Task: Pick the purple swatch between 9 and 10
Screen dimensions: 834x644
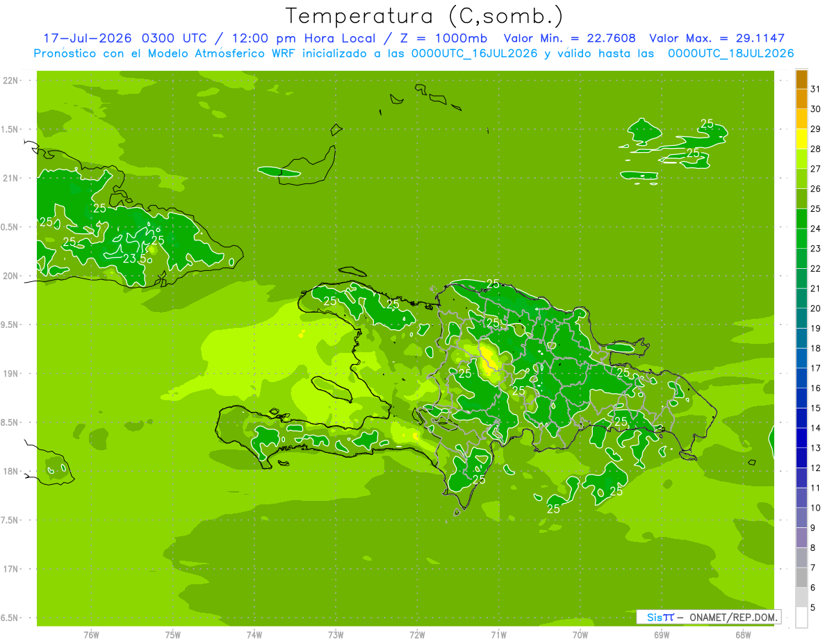Action: click(x=801, y=518)
